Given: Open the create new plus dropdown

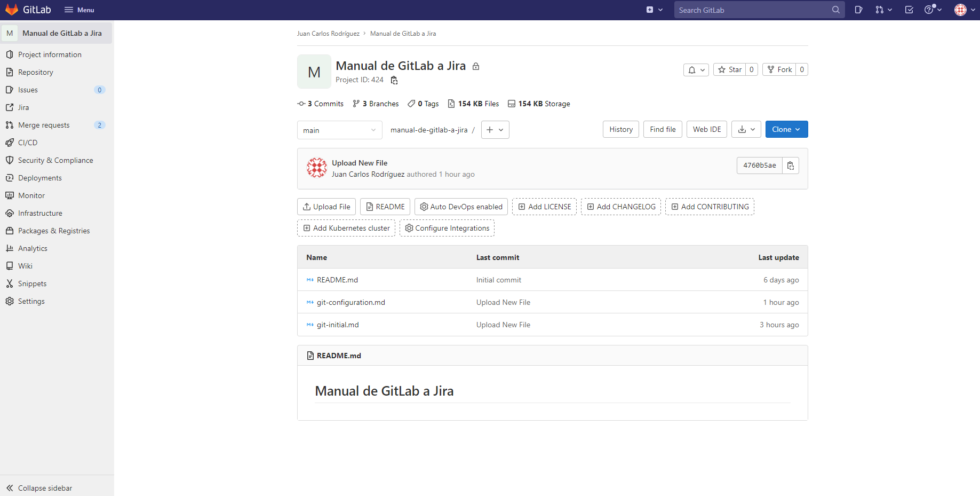Looking at the screenshot, I should tap(655, 10).
